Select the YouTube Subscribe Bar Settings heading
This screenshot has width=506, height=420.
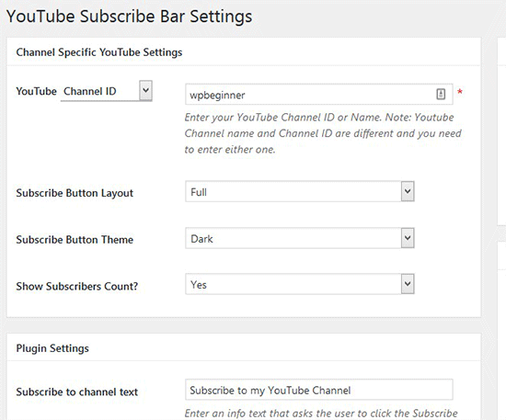tap(129, 17)
